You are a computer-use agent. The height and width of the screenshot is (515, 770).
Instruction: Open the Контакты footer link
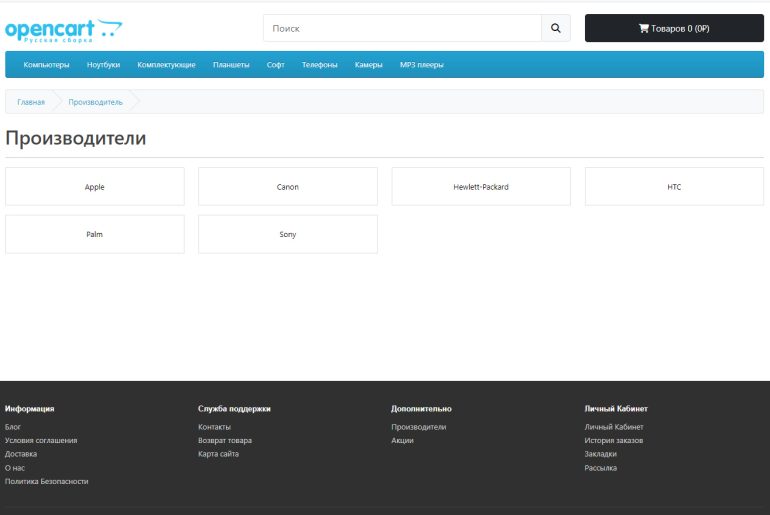[x=214, y=427]
